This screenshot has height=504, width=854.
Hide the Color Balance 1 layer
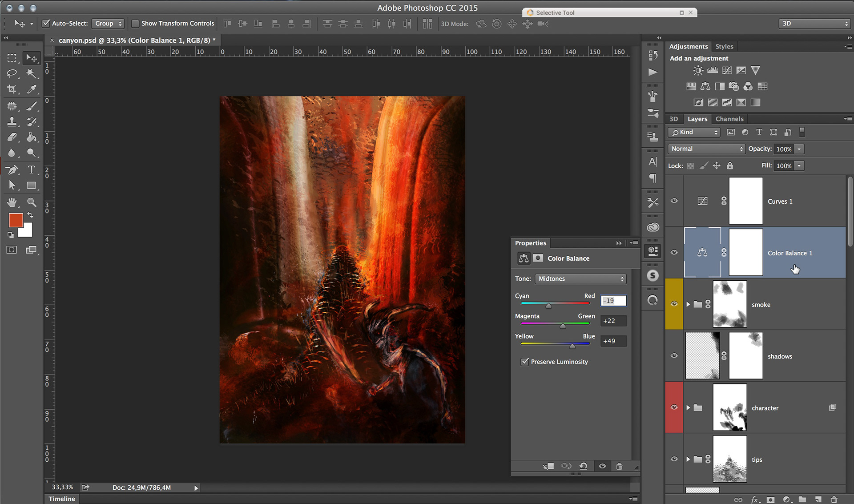674,253
